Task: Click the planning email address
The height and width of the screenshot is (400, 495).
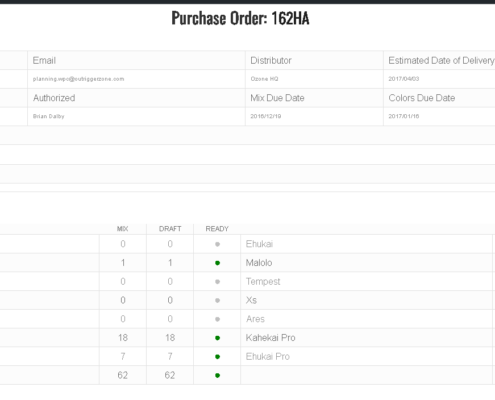Action: (x=78, y=79)
